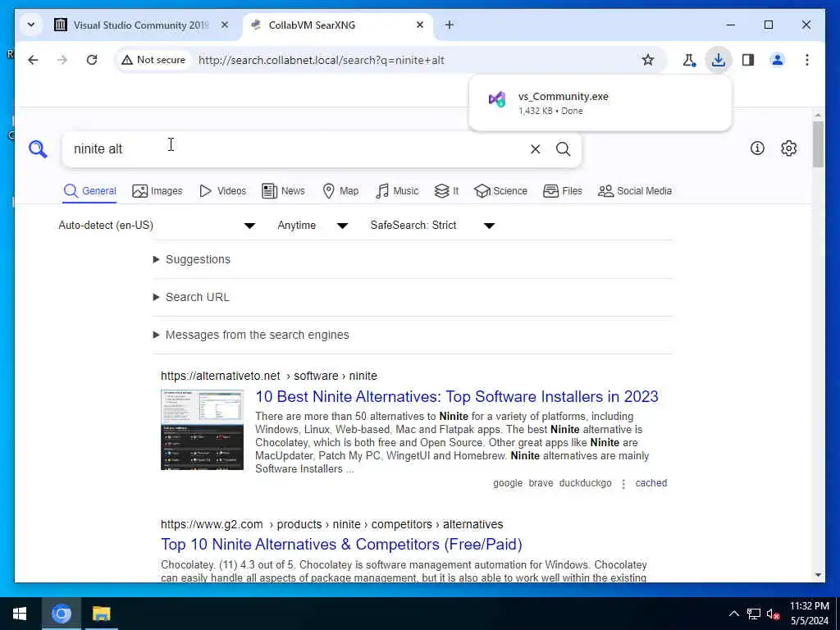Switch to the Images category
This screenshot has width=840, height=630.
tap(157, 191)
